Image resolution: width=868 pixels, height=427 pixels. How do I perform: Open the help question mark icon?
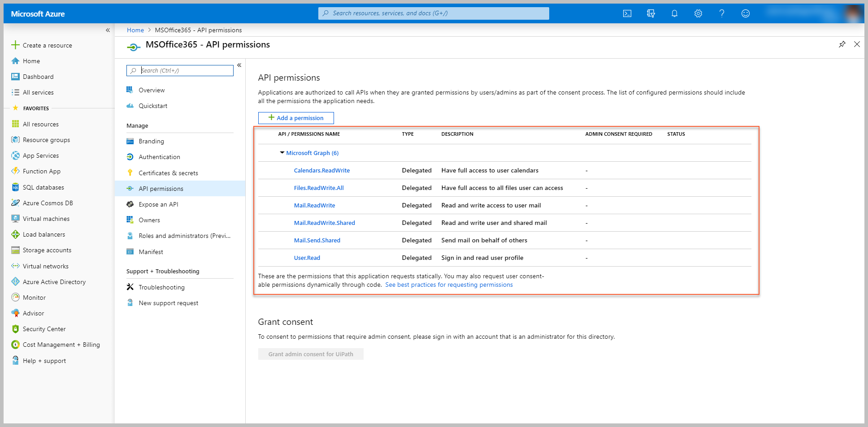click(722, 13)
